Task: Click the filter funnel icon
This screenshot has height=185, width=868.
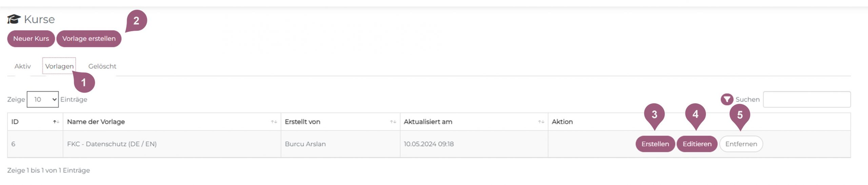Action: (x=726, y=99)
